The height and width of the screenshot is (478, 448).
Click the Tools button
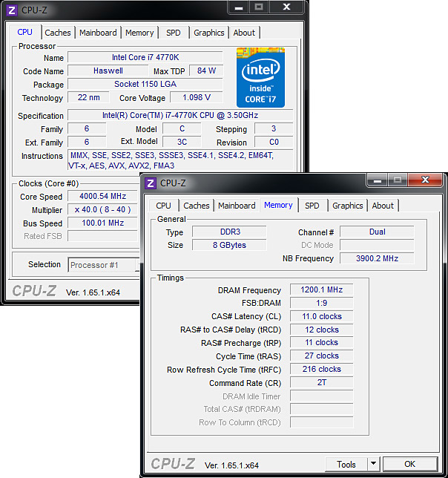click(346, 465)
